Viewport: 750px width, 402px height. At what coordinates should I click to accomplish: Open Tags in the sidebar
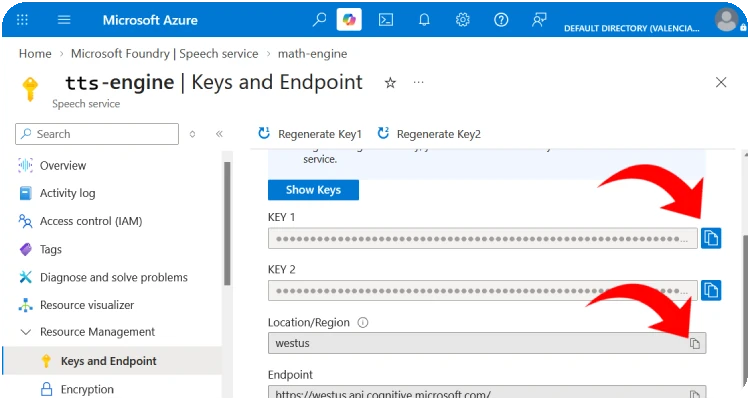[51, 249]
